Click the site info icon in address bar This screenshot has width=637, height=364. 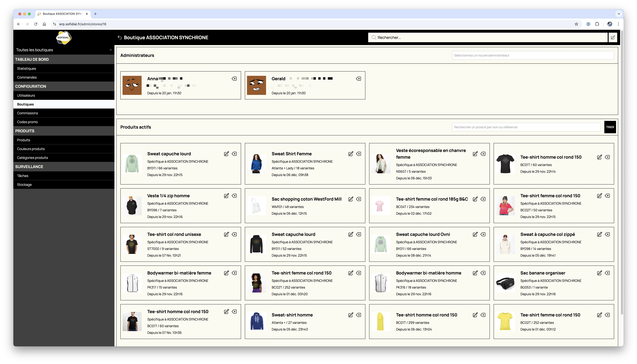click(x=54, y=24)
